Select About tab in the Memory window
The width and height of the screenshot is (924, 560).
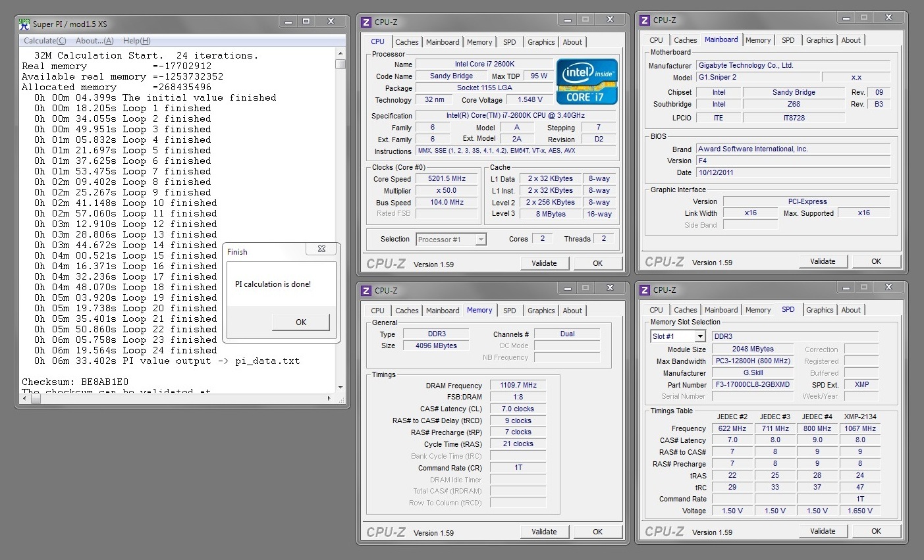(572, 311)
